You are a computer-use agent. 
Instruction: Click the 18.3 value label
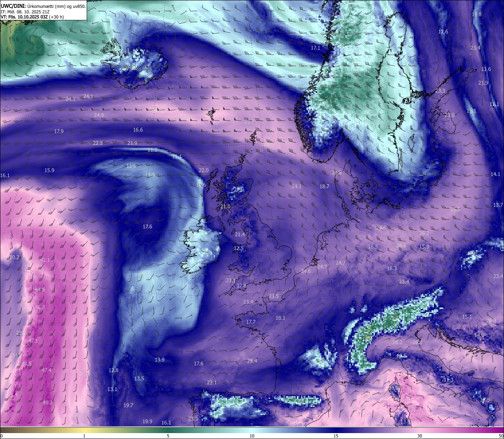392,269
